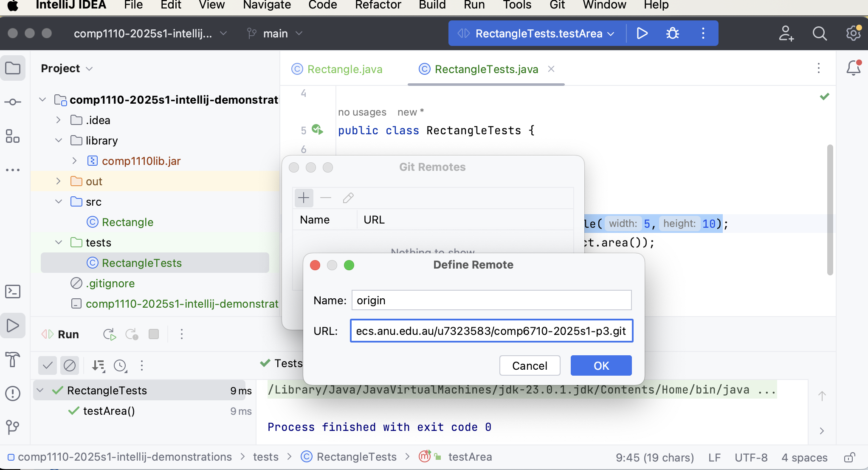
Task: Open the Commit tool window
Action: click(13, 102)
